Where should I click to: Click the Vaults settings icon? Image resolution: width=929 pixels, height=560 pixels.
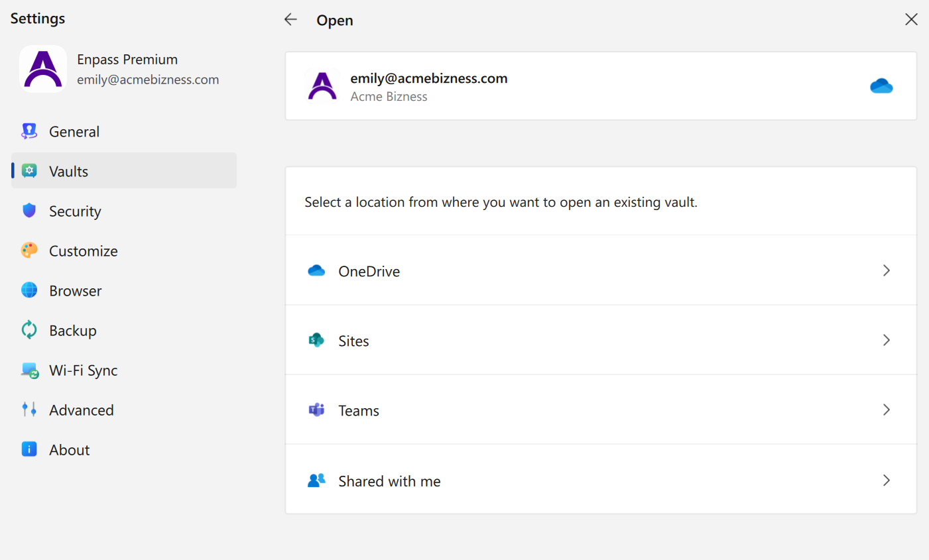pos(29,171)
